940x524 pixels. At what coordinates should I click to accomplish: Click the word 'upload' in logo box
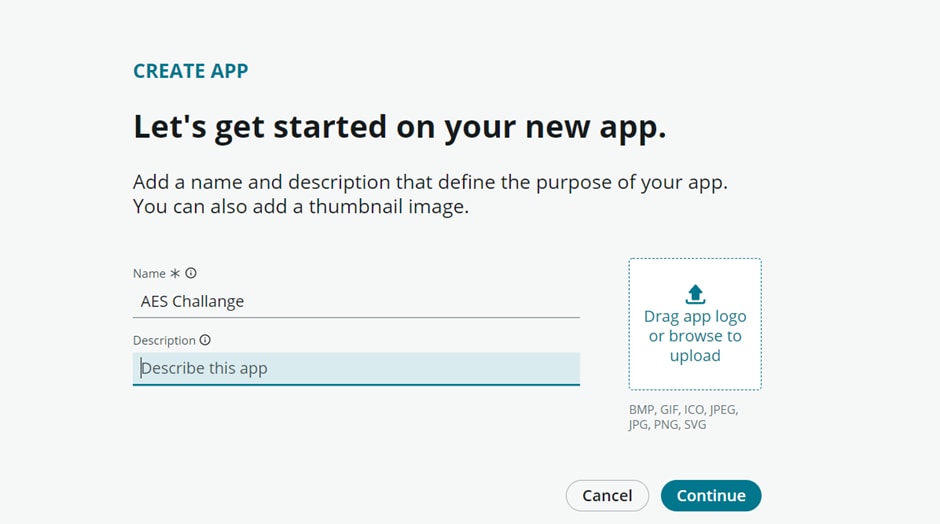(695, 356)
